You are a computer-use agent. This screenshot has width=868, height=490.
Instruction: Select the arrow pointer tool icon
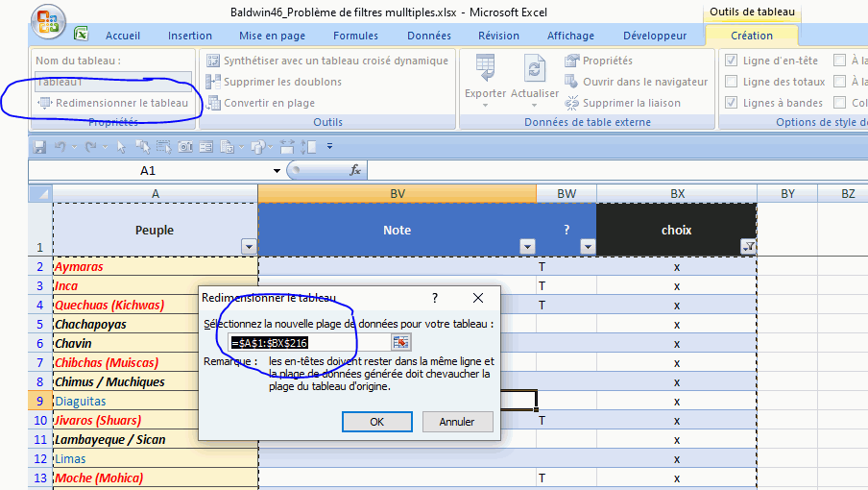pos(121,147)
